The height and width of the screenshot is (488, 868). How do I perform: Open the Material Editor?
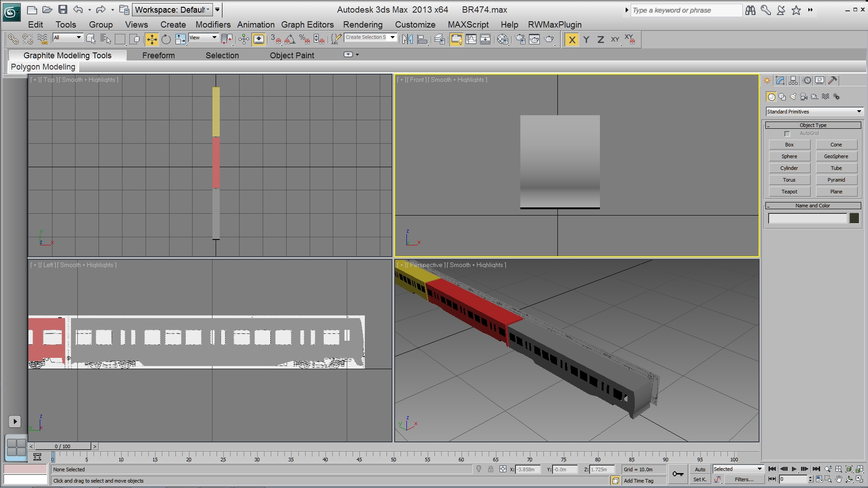point(503,40)
